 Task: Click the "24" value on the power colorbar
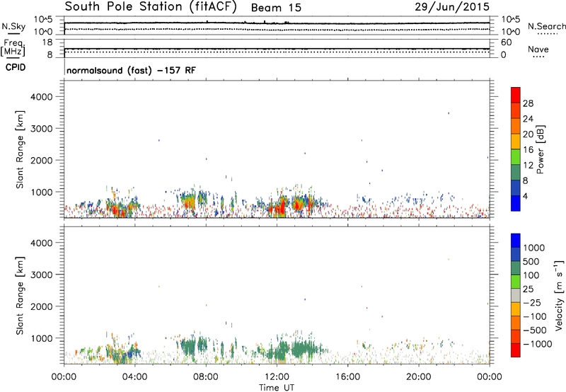coord(528,119)
